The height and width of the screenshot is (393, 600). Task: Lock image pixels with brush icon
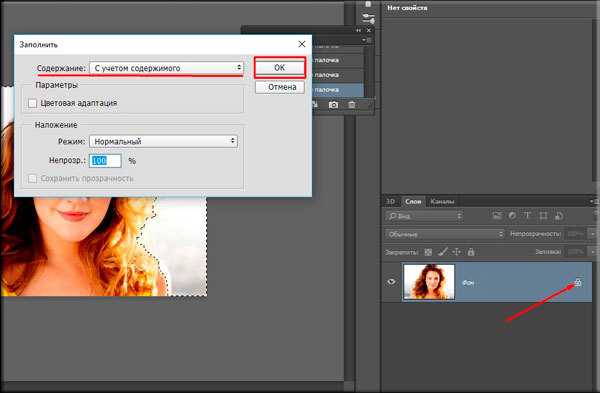(443, 252)
